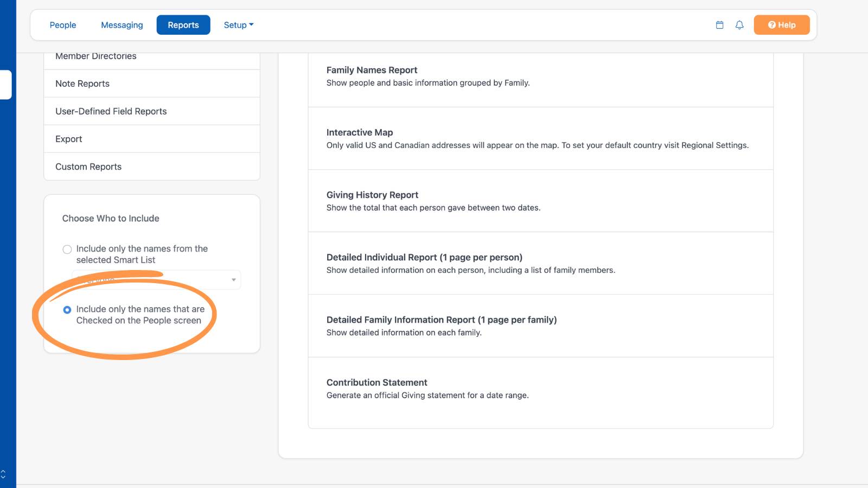Open Note Reports category
Viewport: 868px width, 488px height.
[x=152, y=84]
